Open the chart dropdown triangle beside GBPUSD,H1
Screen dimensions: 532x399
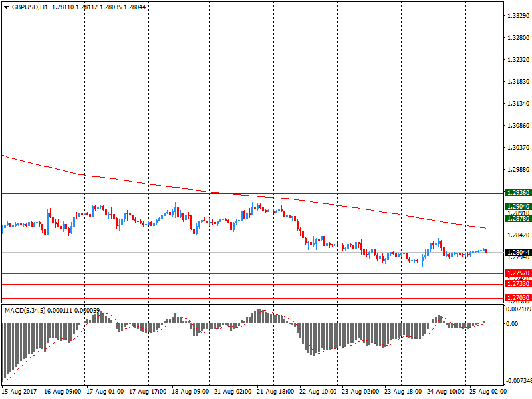point(6,7)
